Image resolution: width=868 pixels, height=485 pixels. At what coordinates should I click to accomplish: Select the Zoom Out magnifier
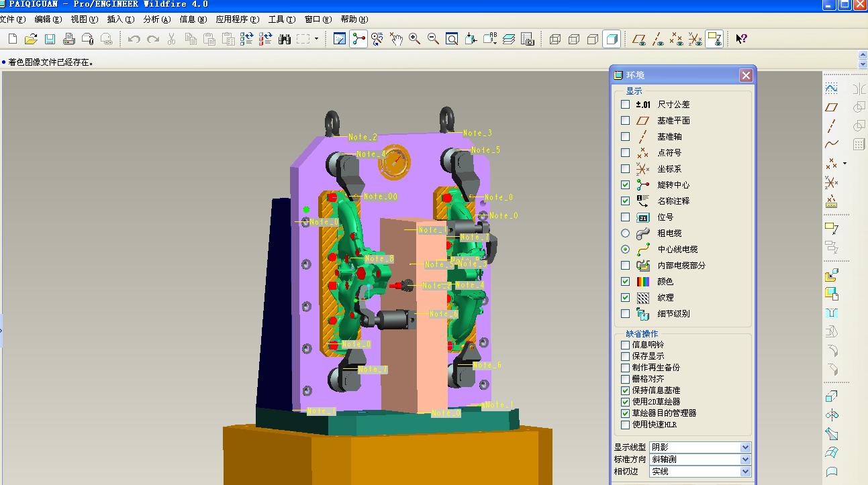click(x=434, y=39)
